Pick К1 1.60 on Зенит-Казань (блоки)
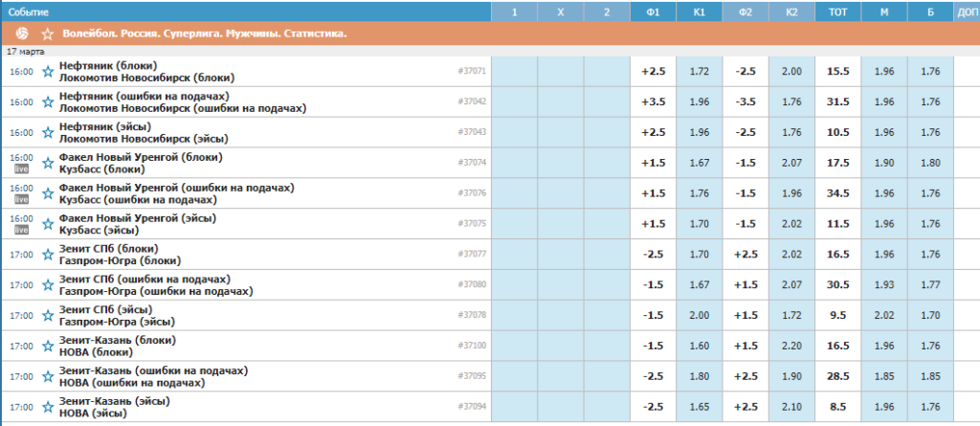 (x=700, y=346)
